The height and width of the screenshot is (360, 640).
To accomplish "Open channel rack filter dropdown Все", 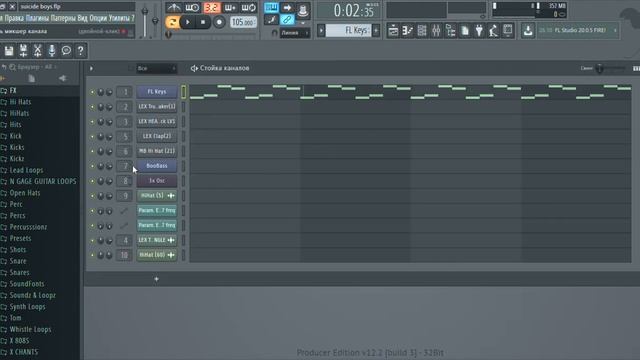I will (156, 68).
